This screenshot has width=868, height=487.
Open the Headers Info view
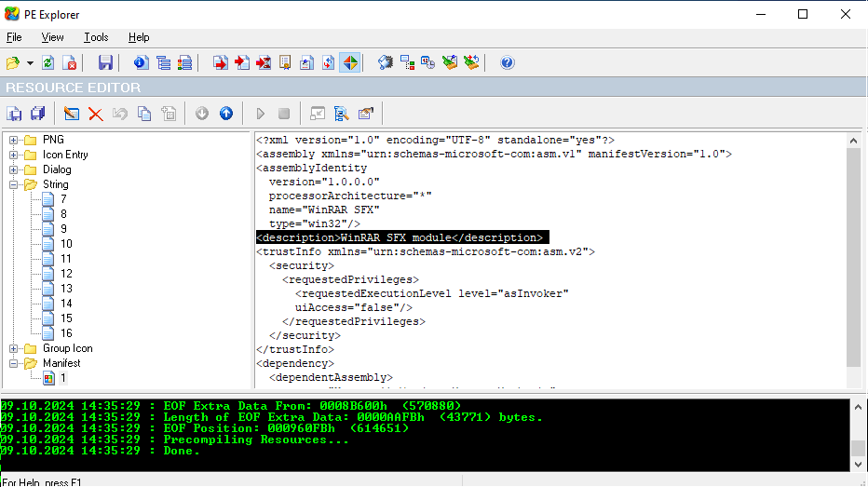[141, 63]
